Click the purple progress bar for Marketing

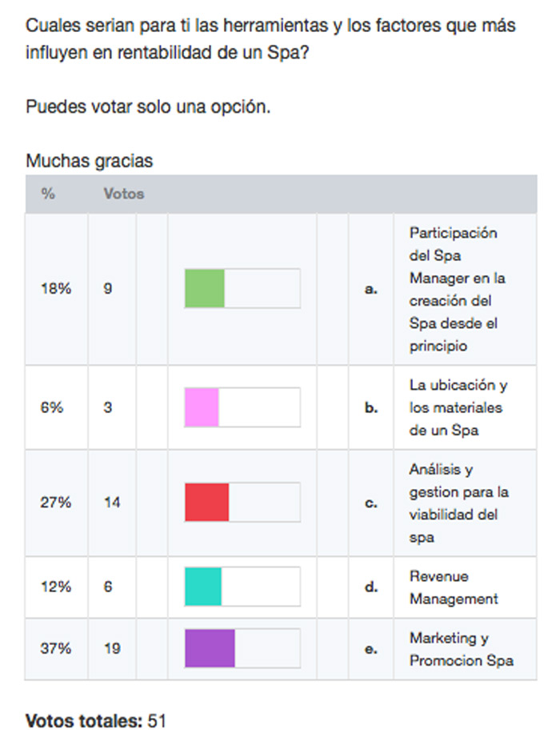pyautogui.click(x=242, y=648)
